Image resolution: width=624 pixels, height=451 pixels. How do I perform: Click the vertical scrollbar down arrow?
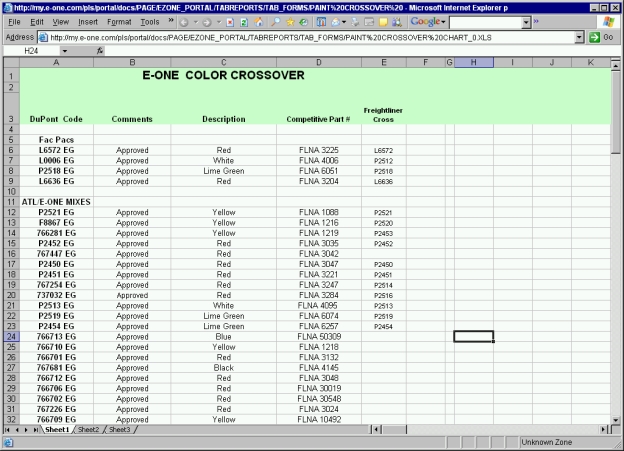pos(616,420)
